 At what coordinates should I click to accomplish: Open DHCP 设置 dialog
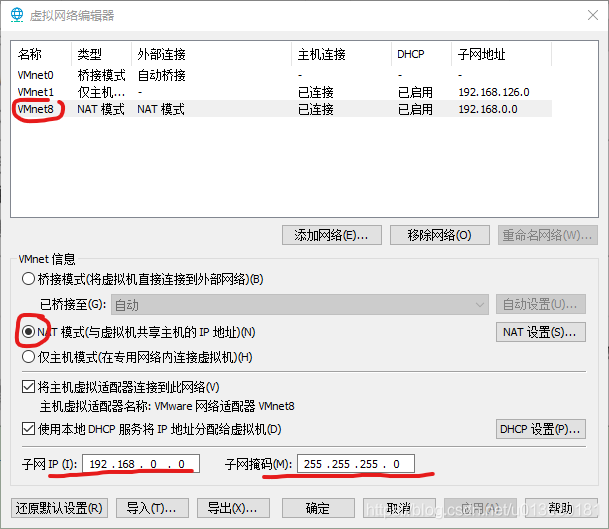point(540,429)
